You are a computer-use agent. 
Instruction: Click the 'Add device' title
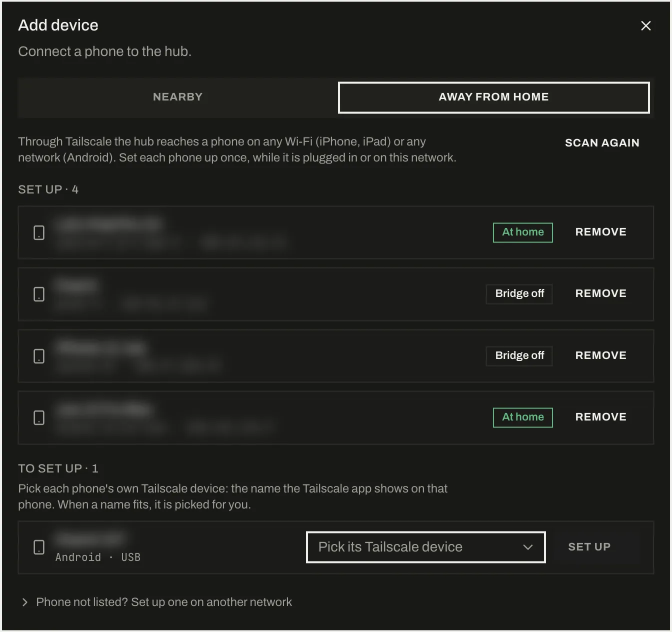pyautogui.click(x=58, y=25)
